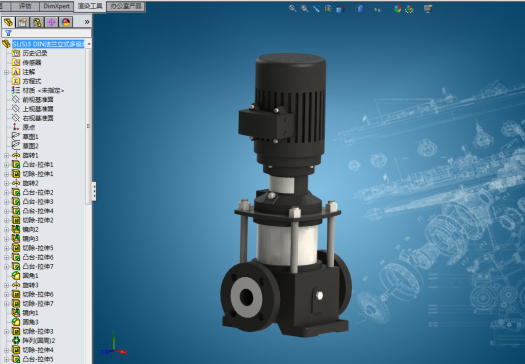
Task: Expand the 旋转2 revolve feature
Action: [6, 183]
